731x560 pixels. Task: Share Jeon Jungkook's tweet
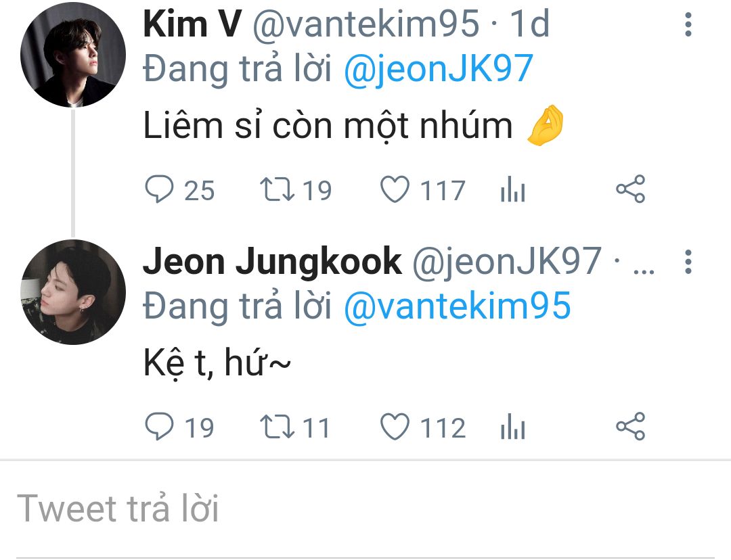[630, 426]
